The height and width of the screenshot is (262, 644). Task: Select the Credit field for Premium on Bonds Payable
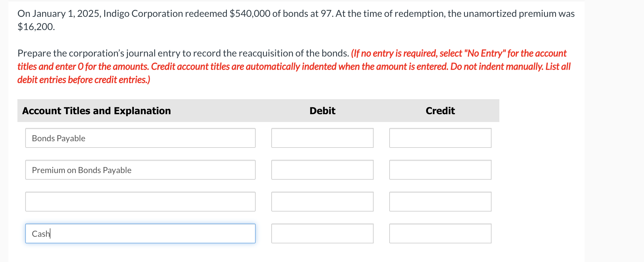440,170
